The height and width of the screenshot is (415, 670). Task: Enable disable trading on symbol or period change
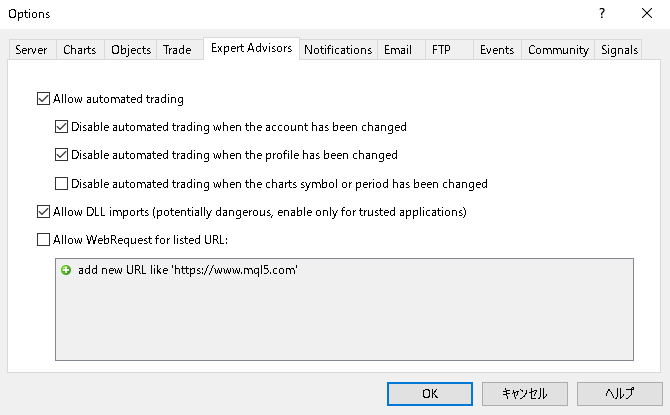pos(62,183)
